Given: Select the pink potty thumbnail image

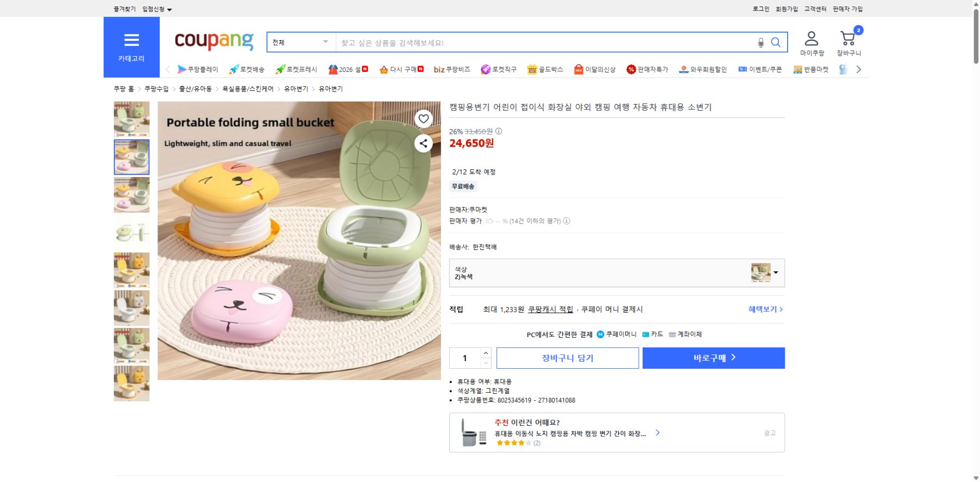Looking at the screenshot, I should point(131,194).
